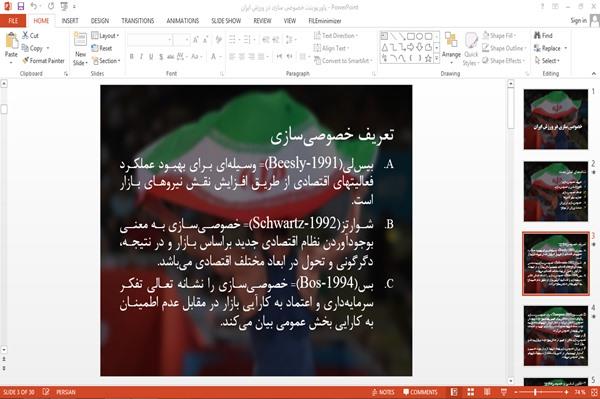This screenshot has height=399, width=600.
Task: Select the triangle shape in gallery
Action: (x=385, y=47)
